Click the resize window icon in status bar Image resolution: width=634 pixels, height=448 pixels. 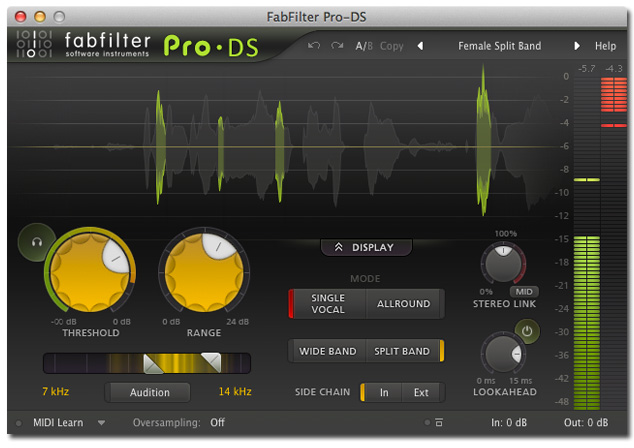point(439,423)
